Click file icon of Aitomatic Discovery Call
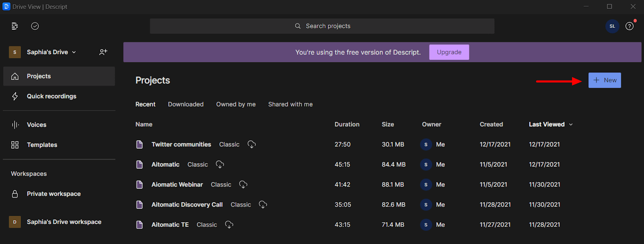The image size is (644, 244). tap(140, 205)
